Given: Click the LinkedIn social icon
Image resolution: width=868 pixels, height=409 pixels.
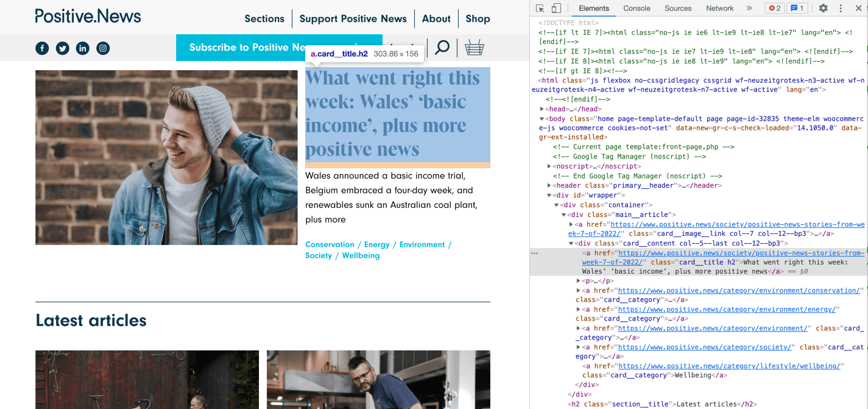Looking at the screenshot, I should click(82, 48).
